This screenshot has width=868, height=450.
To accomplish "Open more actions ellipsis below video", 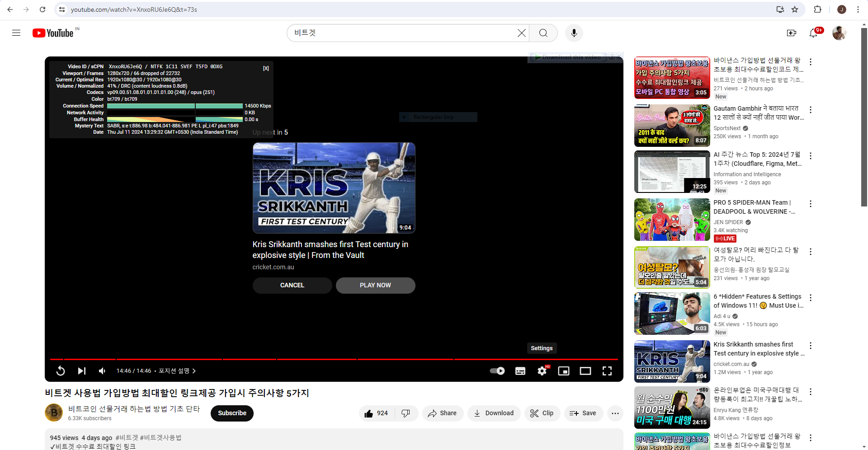I will [x=615, y=413].
